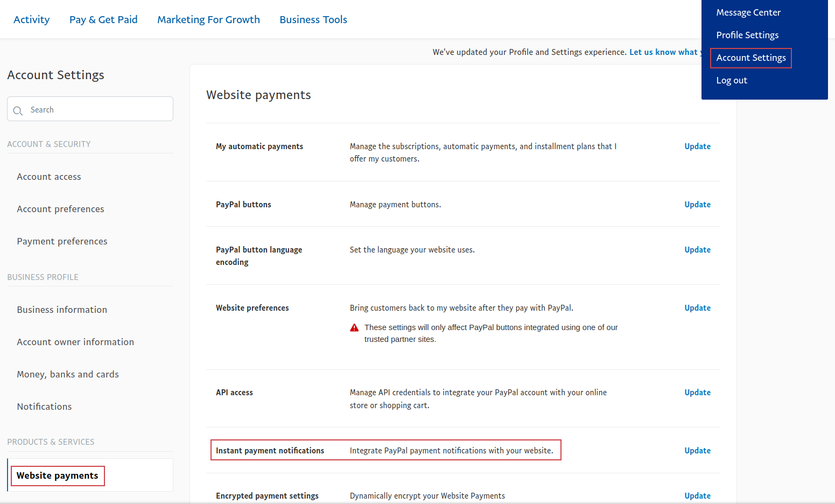
Task: Focus the Account Settings search field
Action: 90,109
